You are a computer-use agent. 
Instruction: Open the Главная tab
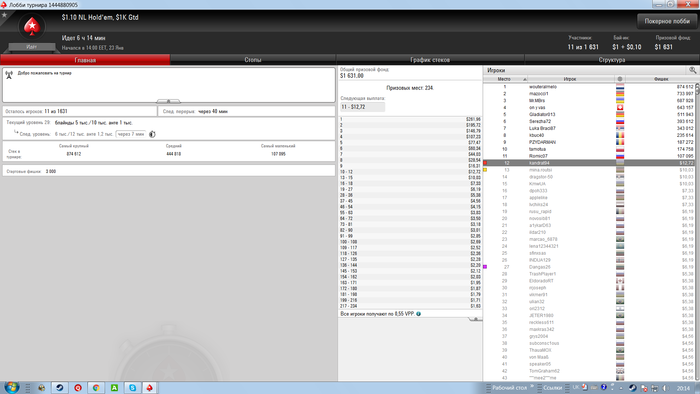(85, 60)
